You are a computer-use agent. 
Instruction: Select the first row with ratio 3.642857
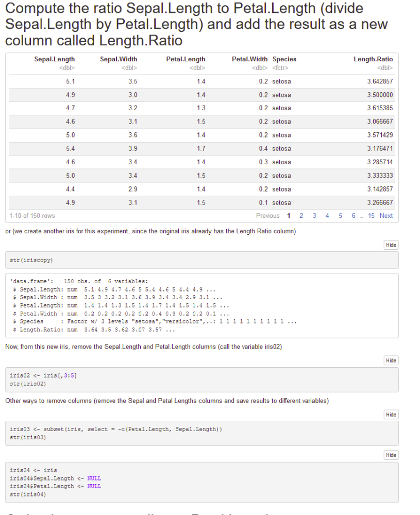(x=201, y=81)
